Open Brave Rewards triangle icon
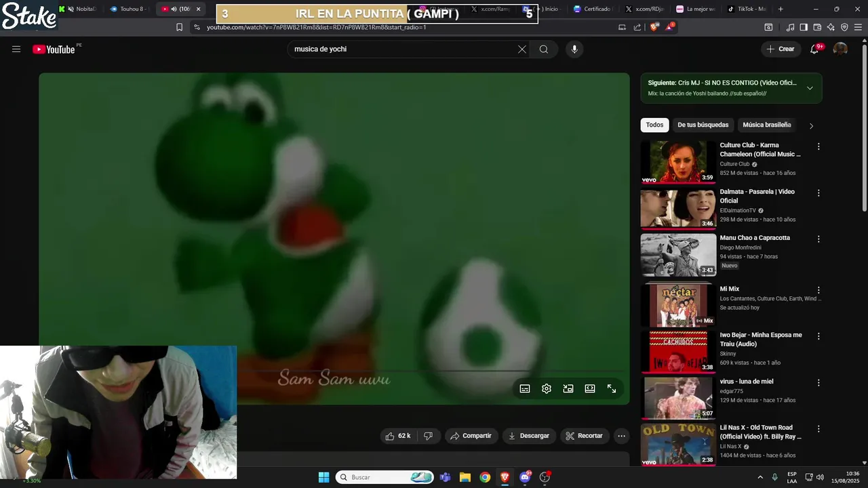Screen dimensions: 868x488 (670, 27)
